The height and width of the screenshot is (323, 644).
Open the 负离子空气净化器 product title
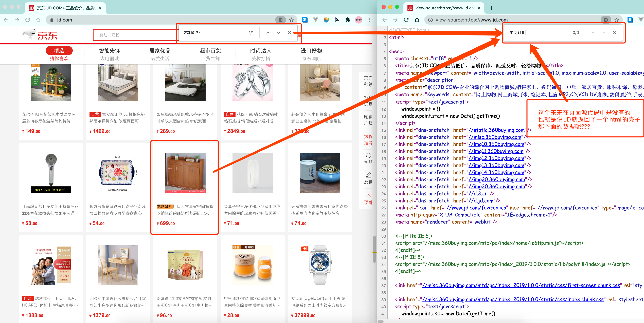coord(252,210)
